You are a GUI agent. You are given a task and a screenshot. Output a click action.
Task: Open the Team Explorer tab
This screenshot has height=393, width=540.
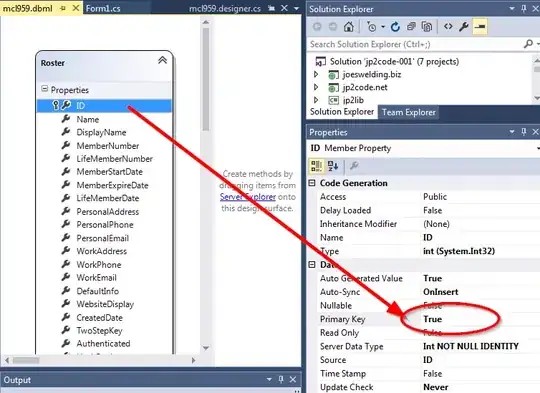point(408,112)
